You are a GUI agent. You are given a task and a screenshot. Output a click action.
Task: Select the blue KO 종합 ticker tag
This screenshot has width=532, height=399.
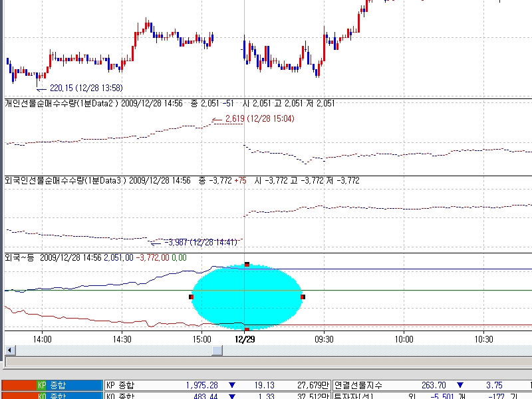70,396
